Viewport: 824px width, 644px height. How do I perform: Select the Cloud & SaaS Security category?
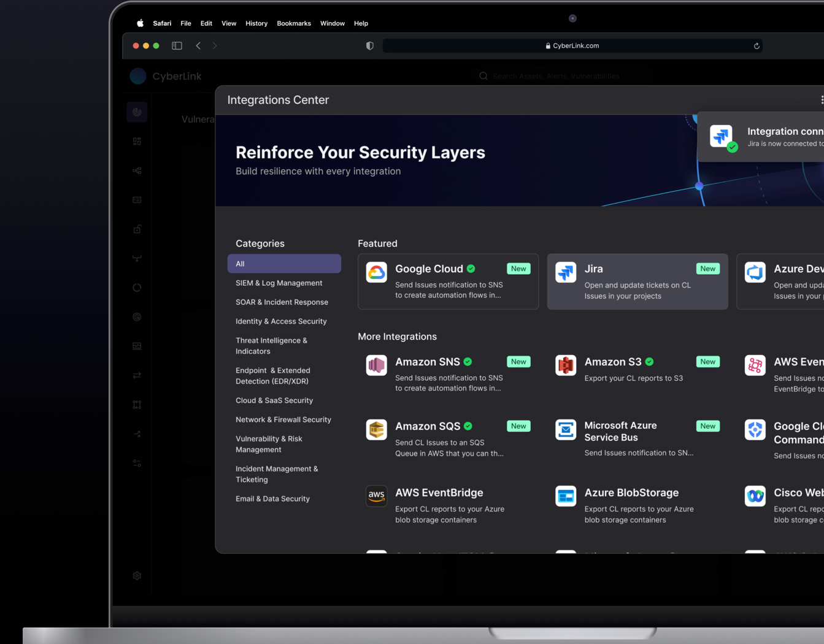click(274, 400)
